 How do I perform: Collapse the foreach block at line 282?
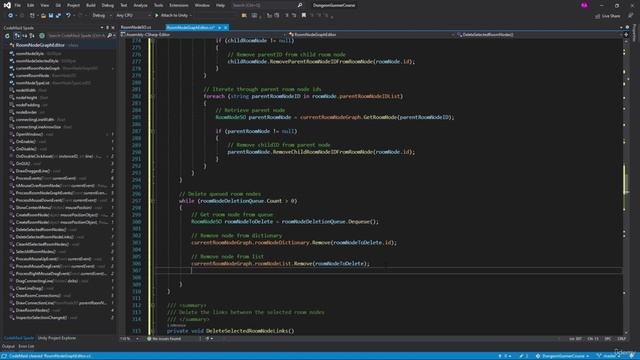pos(153,96)
